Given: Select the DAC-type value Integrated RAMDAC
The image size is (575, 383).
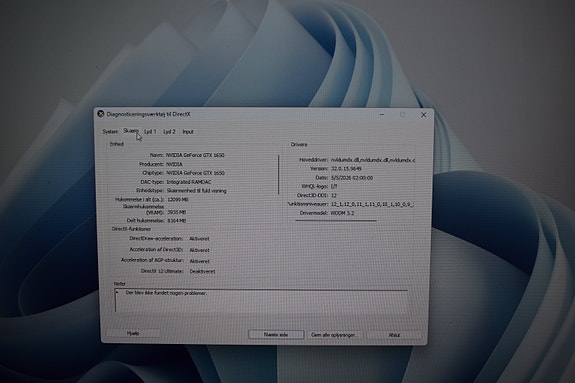Looking at the screenshot, I should 189,182.
